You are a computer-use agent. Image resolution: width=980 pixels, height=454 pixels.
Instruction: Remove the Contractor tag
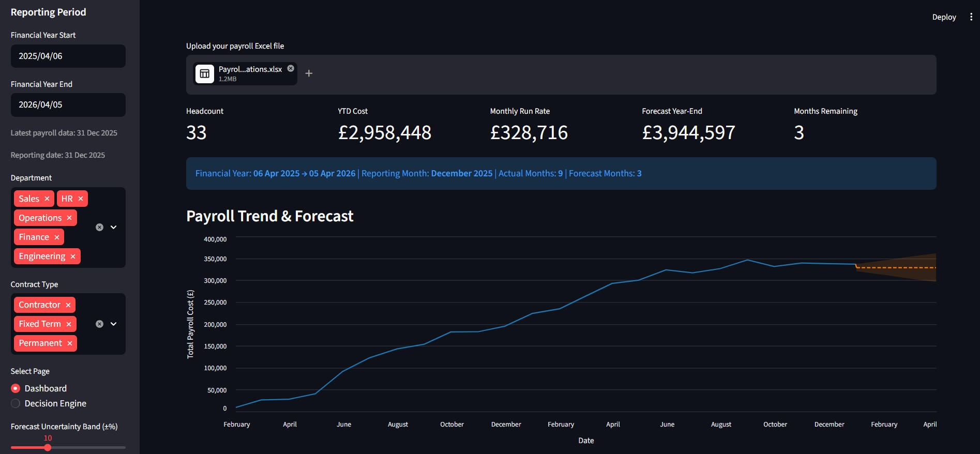[x=68, y=305]
